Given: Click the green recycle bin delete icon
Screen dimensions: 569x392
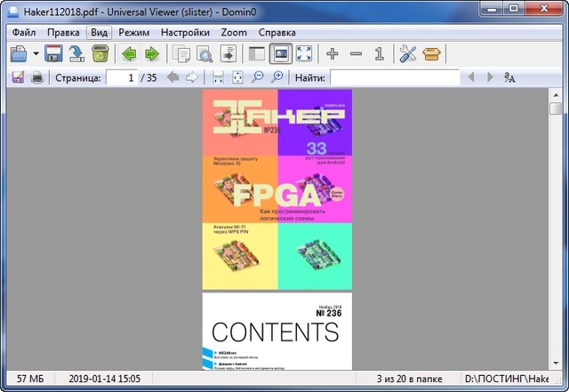Looking at the screenshot, I should pos(100,54).
